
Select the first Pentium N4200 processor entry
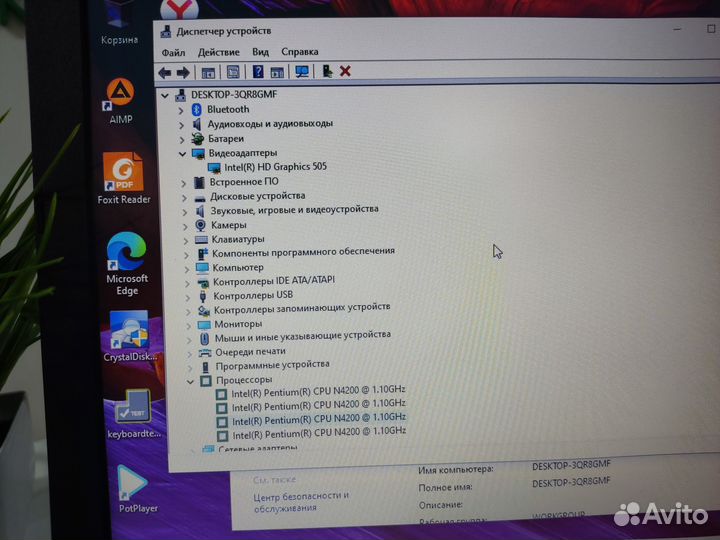pos(318,391)
